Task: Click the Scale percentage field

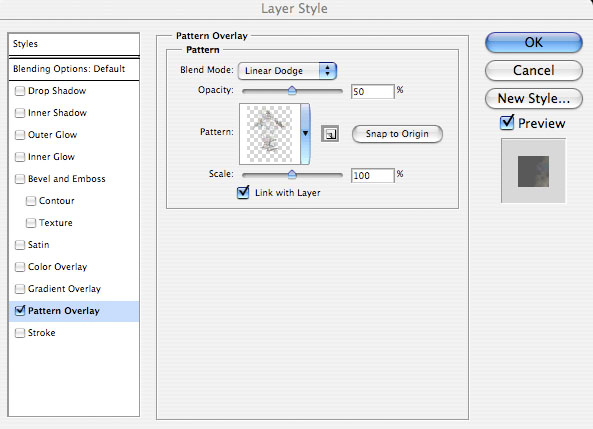Action: (x=373, y=176)
